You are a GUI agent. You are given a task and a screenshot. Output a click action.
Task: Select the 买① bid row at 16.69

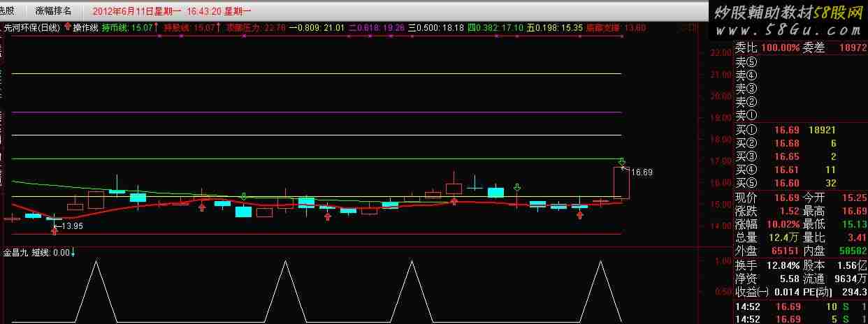(800, 130)
